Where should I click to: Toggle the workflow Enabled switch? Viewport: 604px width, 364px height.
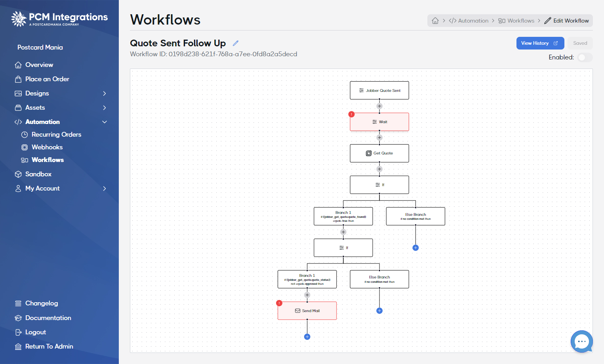(x=585, y=57)
